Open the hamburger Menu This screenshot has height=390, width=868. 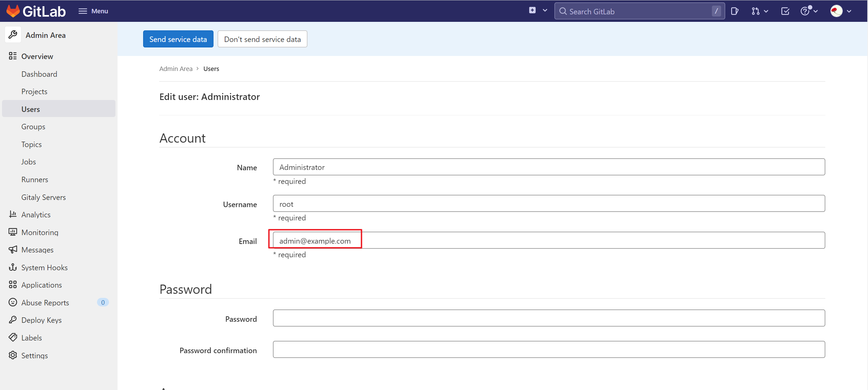coord(93,11)
